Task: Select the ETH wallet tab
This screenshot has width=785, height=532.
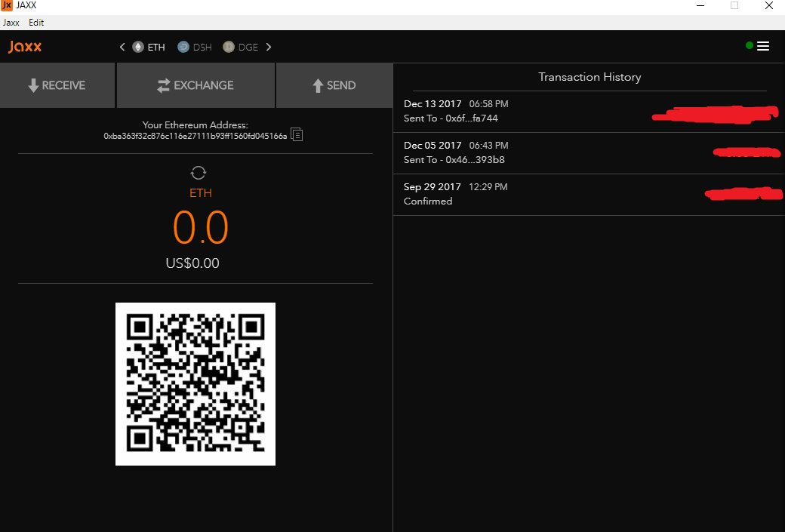Action: click(x=149, y=47)
